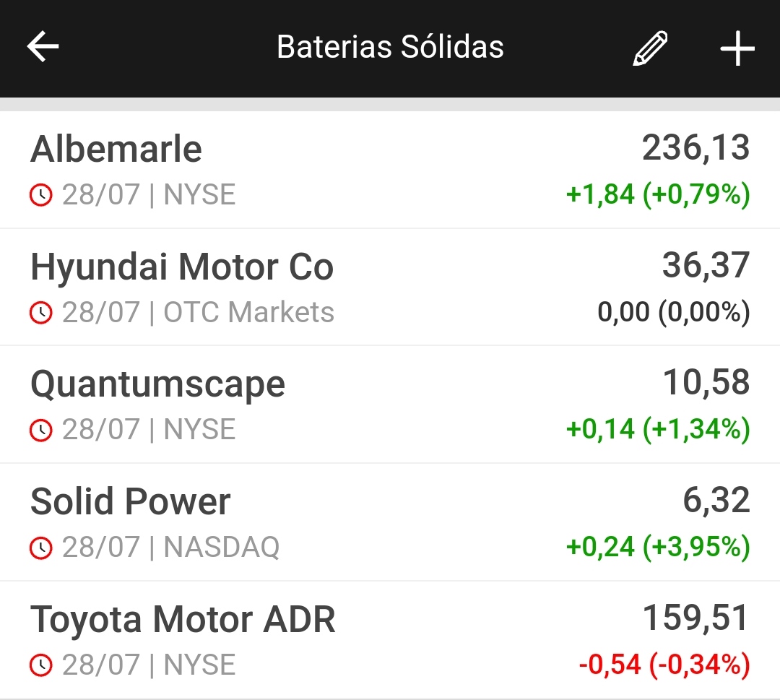Tap Quantumscape change +0,14 (+1,34%)
Image resolution: width=780 pixels, height=700 pixels.
click(658, 429)
